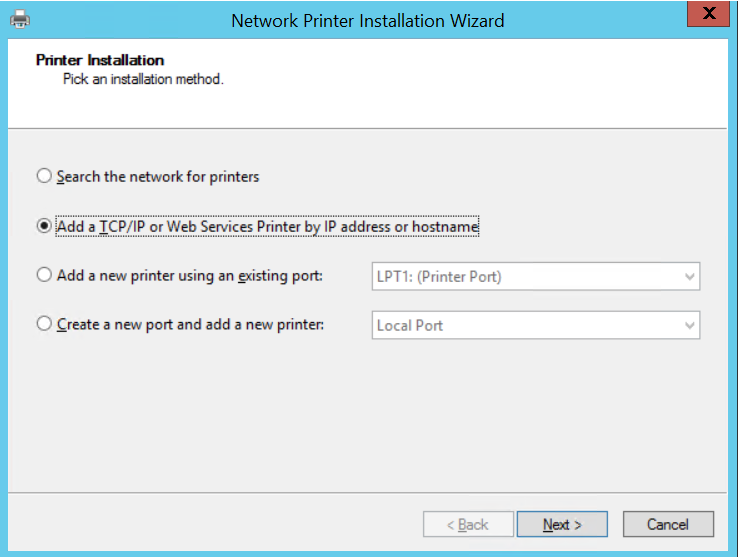Click the 'Printer Installation' heading
This screenshot has height=557, width=738.
coord(100,60)
